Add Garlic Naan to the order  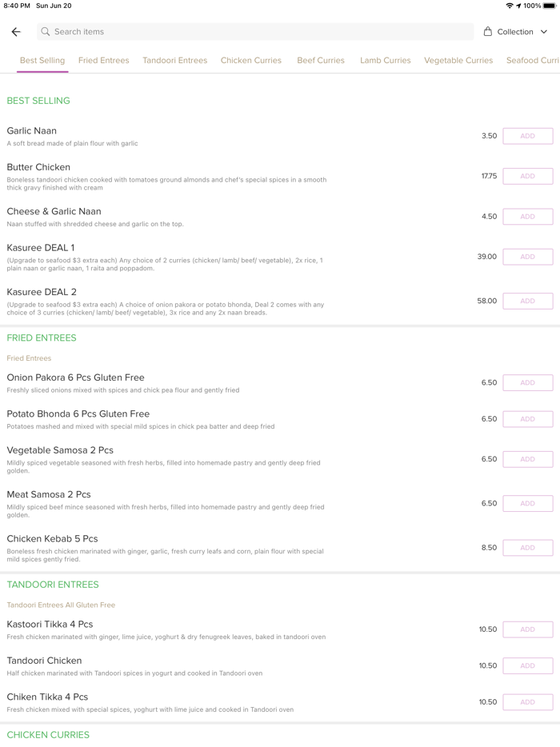(527, 136)
